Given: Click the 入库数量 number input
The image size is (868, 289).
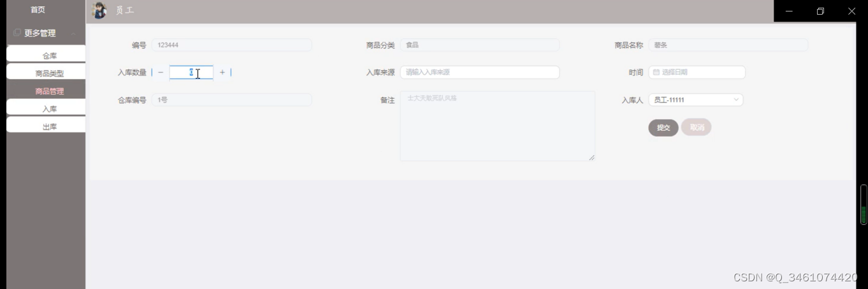Looking at the screenshot, I should [191, 72].
